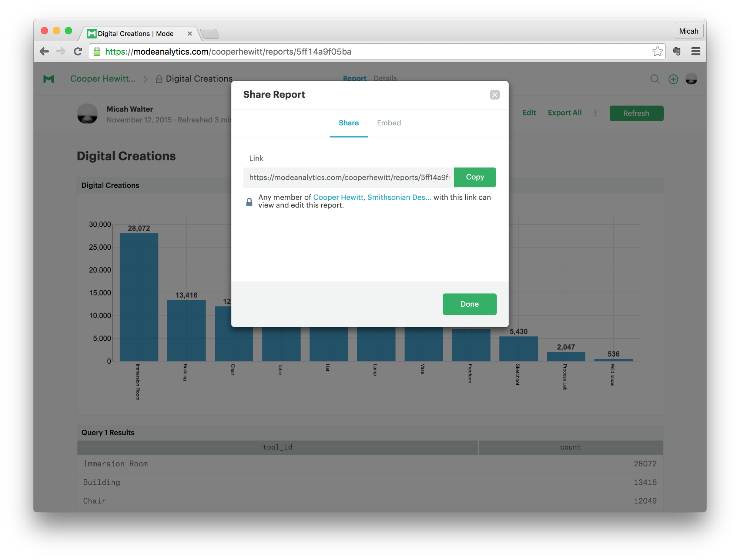
Task: Click the Immersion Room bar
Action: (139, 297)
